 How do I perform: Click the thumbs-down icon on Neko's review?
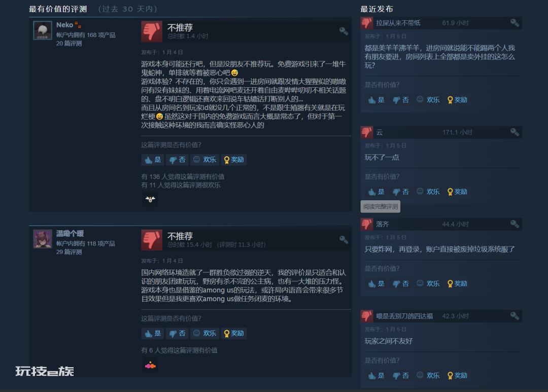pyautogui.click(x=152, y=31)
